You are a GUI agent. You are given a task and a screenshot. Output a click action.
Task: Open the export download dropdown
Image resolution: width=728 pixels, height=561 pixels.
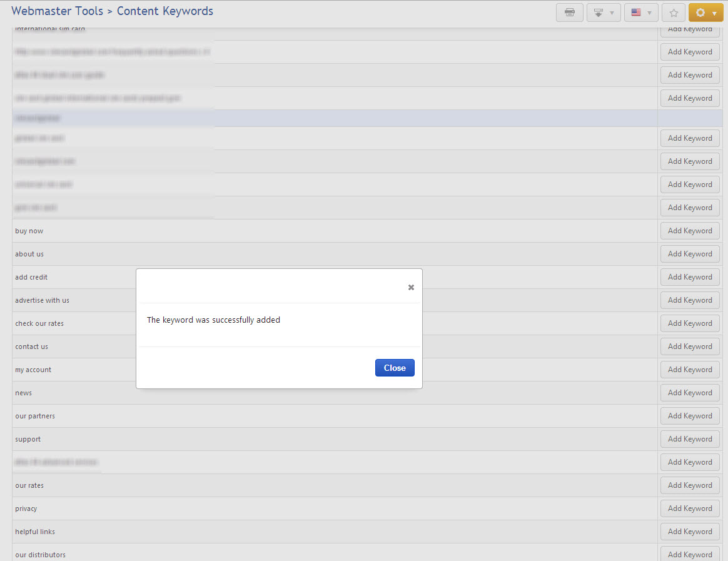pyautogui.click(x=603, y=13)
